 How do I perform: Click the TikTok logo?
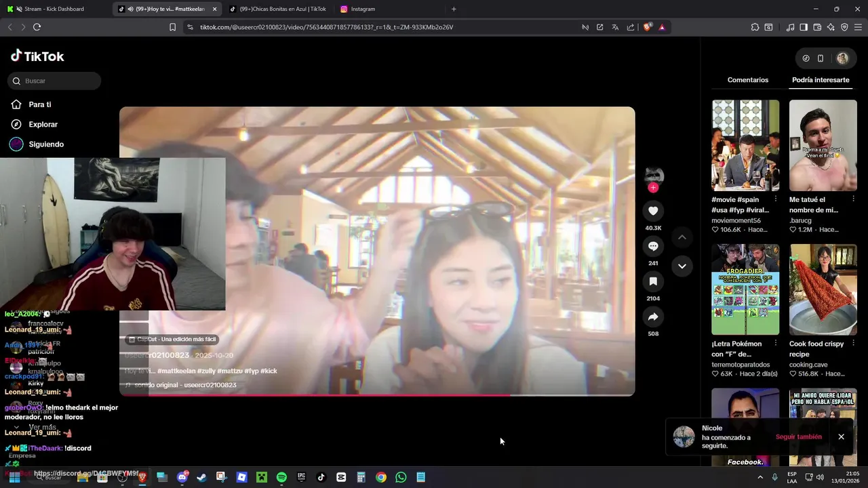(37, 56)
